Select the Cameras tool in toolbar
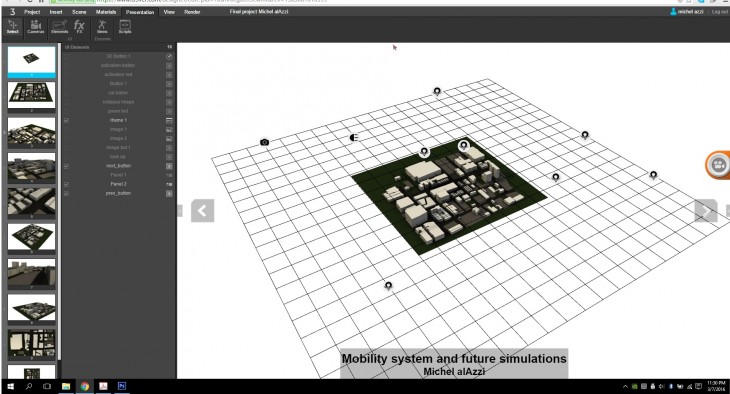The image size is (730, 394). [35, 27]
